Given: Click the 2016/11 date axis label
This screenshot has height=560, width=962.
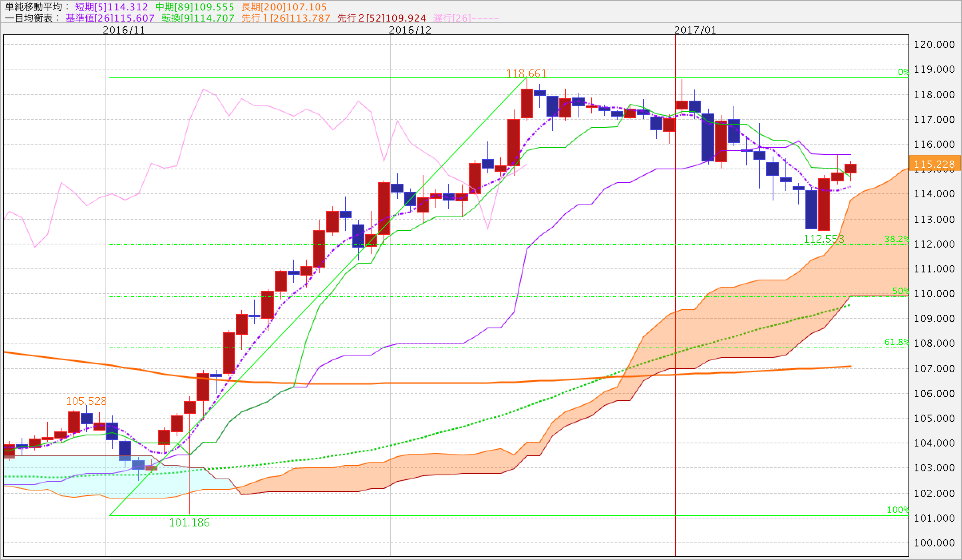Looking at the screenshot, I should (124, 30).
